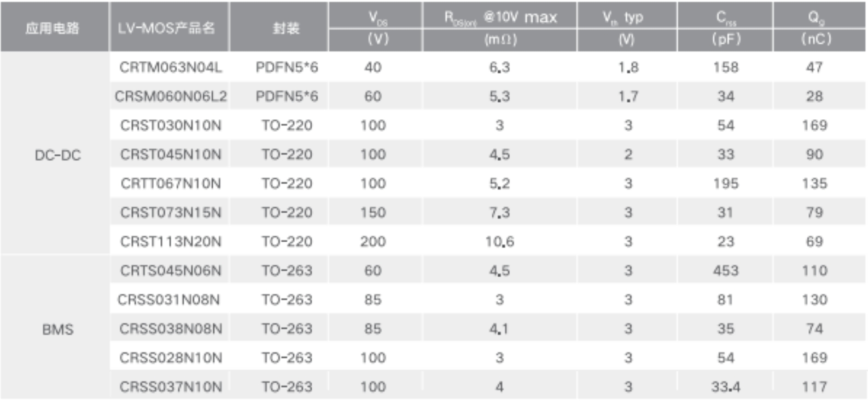The image size is (868, 403).
Task: Select the CRTS045N06N product cell
Action: [170, 270]
